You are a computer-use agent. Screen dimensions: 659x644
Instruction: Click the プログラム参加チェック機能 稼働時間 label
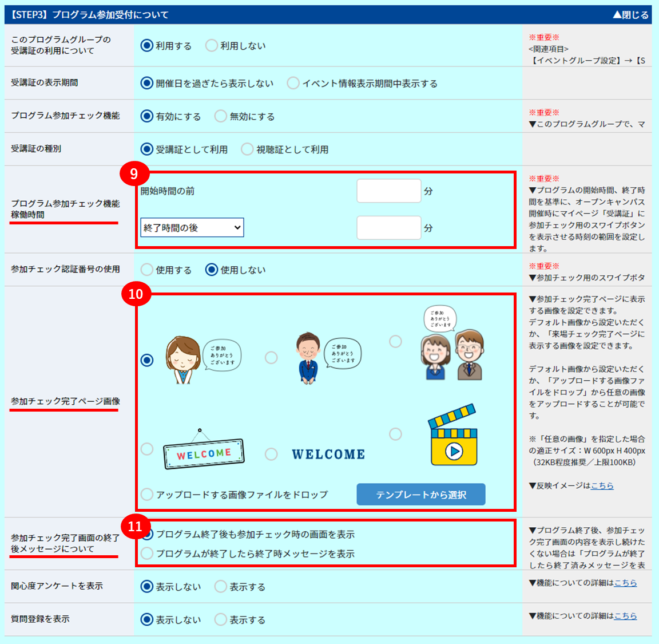pyautogui.click(x=65, y=209)
